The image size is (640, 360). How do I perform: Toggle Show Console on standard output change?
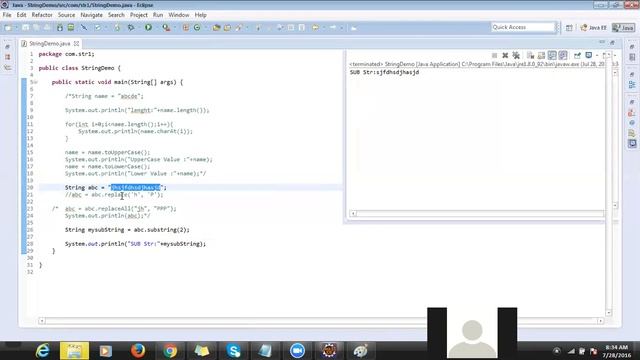[x=552, y=56]
